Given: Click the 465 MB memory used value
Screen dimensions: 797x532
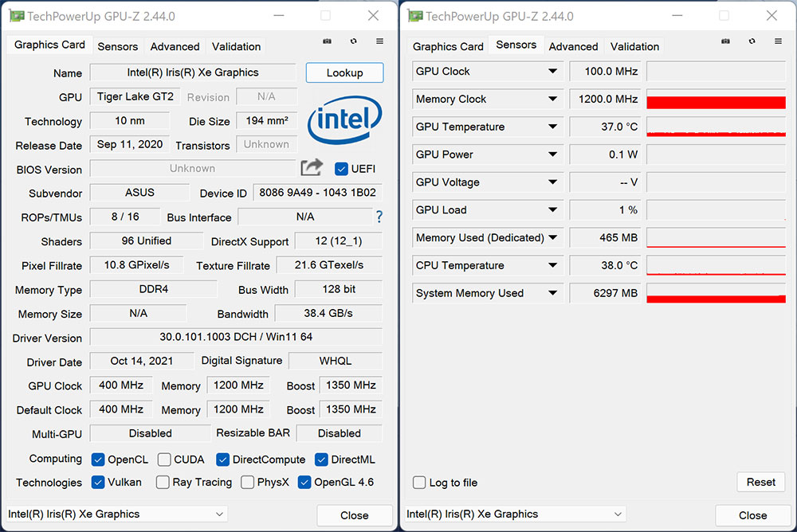Looking at the screenshot, I should tap(605, 237).
